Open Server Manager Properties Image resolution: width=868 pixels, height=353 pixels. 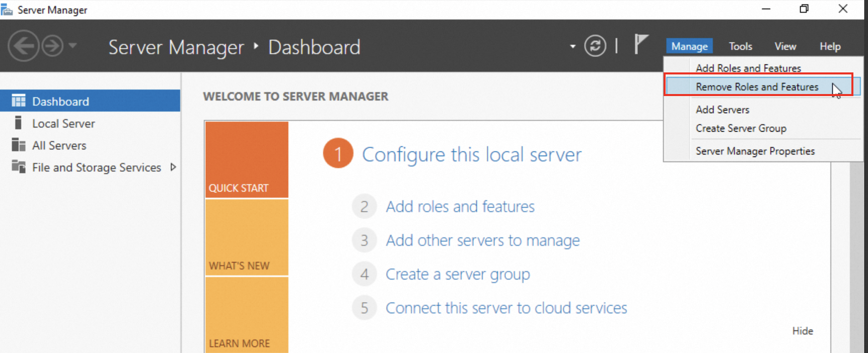755,151
